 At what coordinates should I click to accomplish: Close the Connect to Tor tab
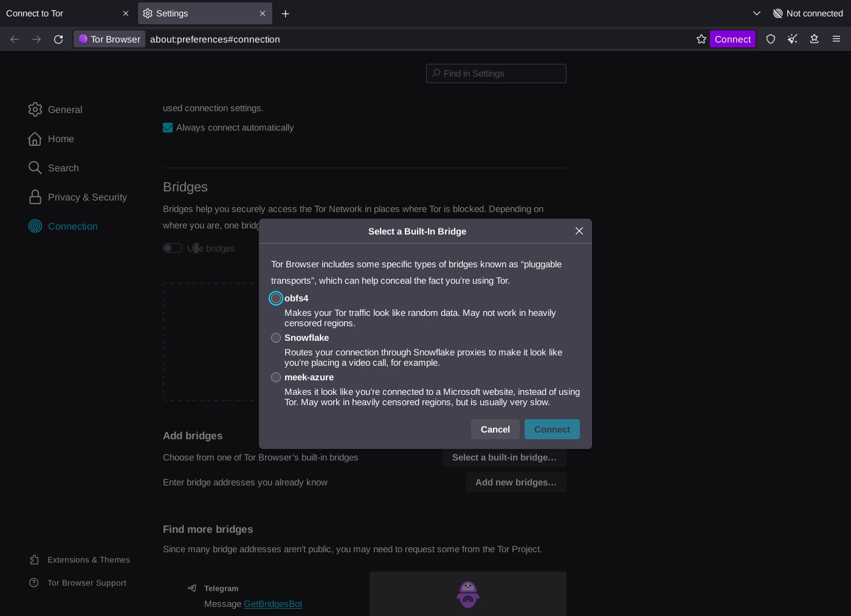(126, 13)
